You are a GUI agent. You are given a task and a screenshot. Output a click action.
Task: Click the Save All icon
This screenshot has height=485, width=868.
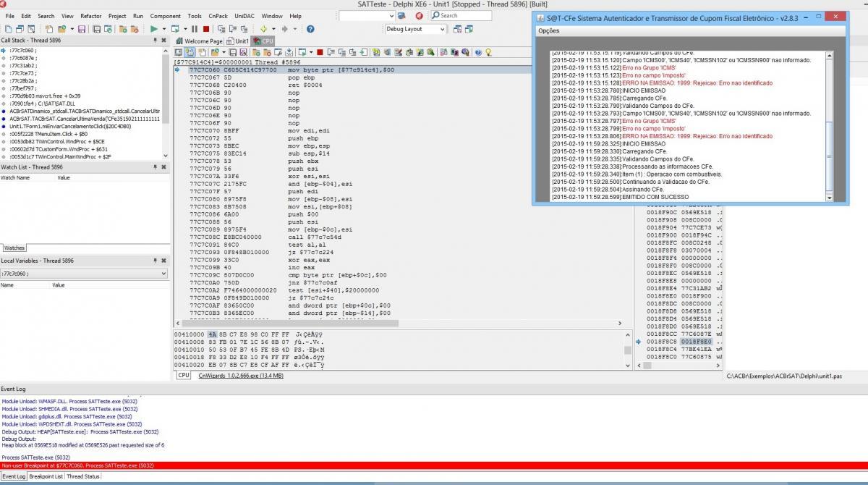[x=96, y=29]
